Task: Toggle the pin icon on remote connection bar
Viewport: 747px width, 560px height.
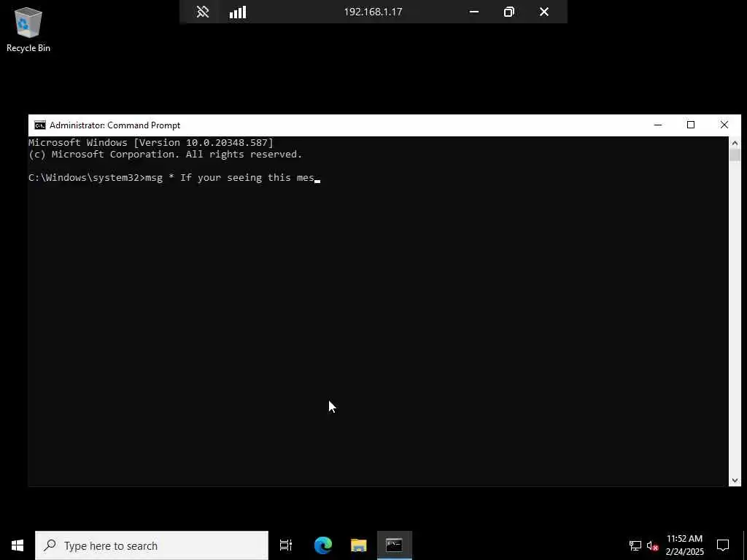Action: point(203,12)
